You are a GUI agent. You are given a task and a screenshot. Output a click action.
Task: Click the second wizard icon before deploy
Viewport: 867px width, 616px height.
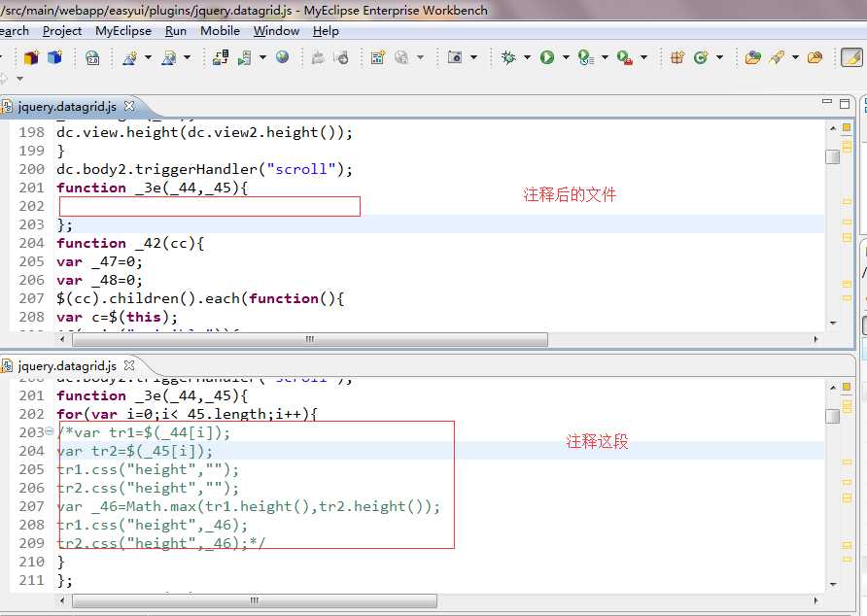169,57
